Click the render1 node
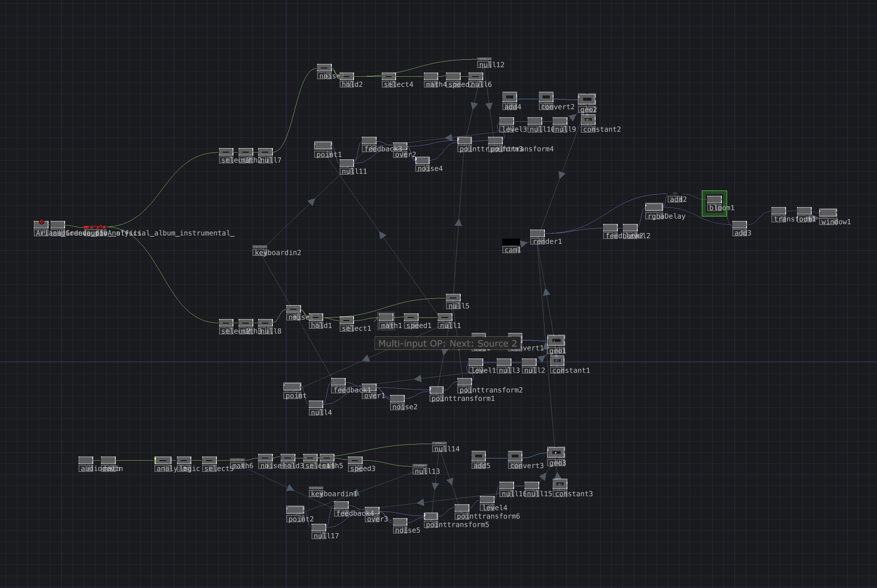This screenshot has height=588, width=877. [537, 233]
